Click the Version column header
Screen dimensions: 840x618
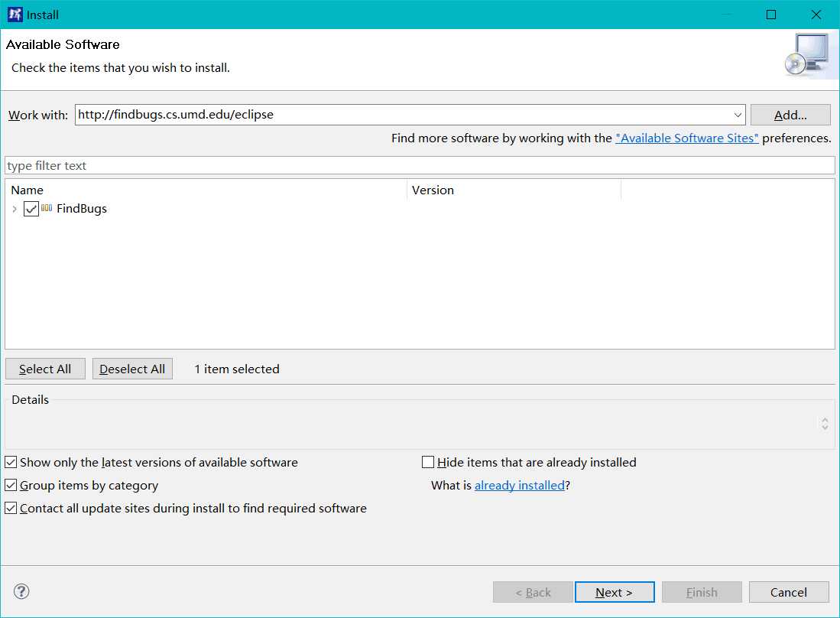(x=514, y=190)
